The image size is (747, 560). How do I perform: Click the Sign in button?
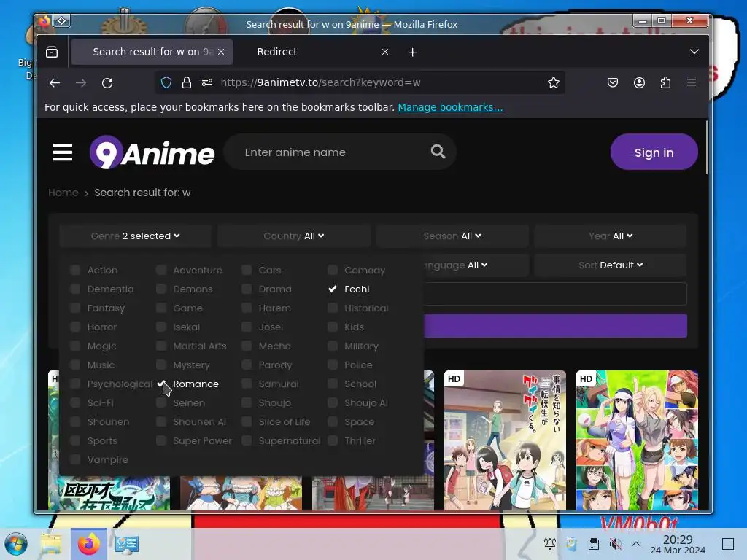(654, 152)
